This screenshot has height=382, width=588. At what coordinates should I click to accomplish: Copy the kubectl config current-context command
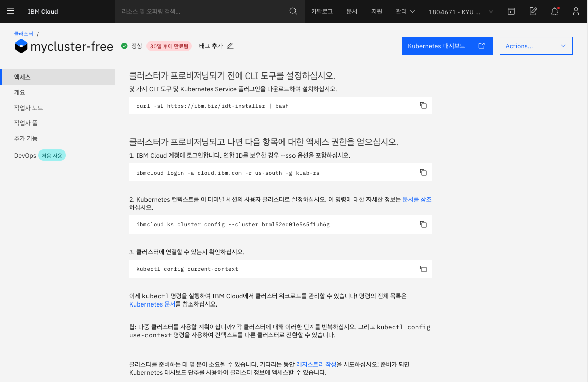point(423,269)
